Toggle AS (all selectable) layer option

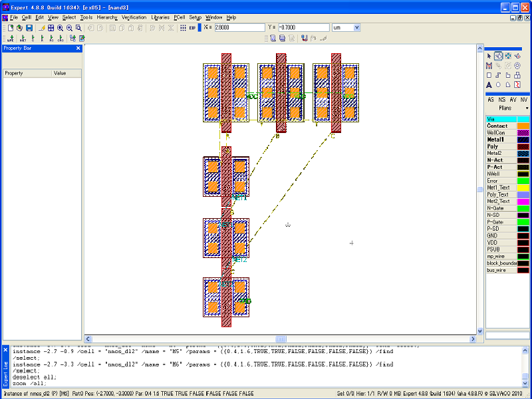tap(491, 99)
